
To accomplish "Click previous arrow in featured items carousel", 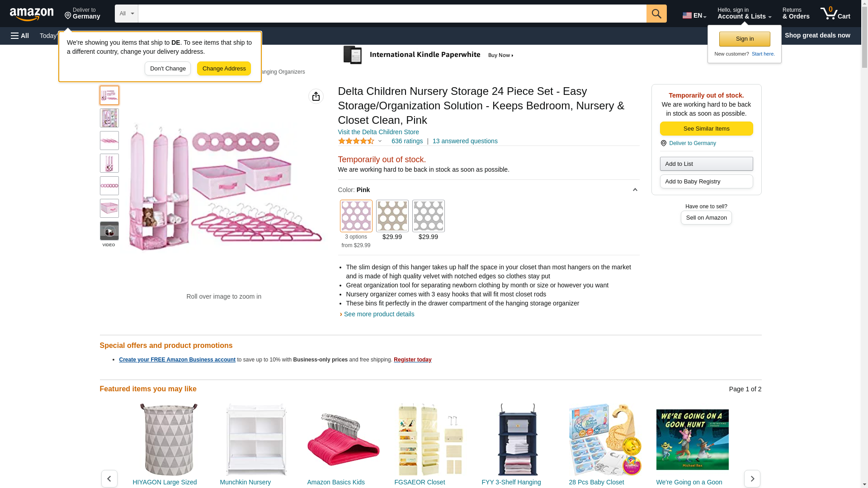I will coord(109,479).
